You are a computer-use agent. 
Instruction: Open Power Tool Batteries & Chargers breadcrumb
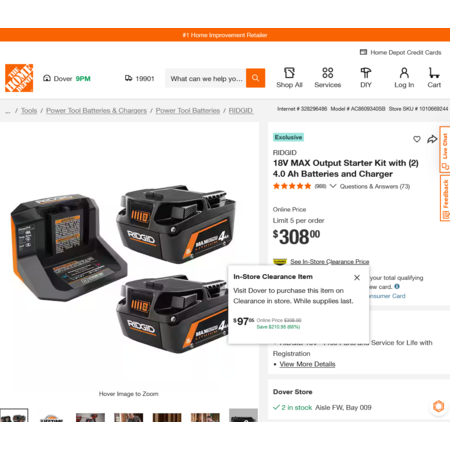(96, 110)
